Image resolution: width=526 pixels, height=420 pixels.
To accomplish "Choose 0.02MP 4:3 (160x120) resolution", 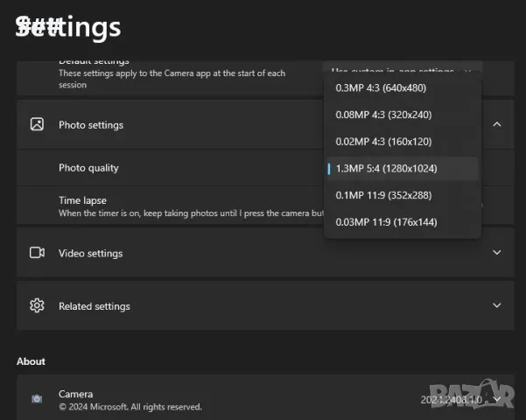I will 403,142.
